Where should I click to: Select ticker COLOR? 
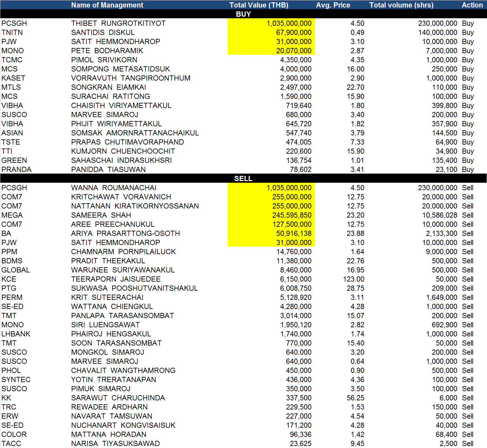click(14, 434)
